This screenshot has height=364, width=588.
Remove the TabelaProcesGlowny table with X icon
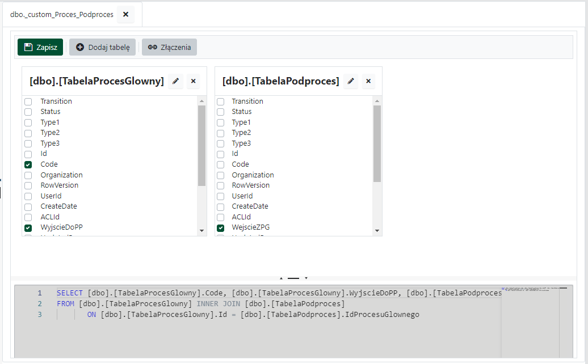click(x=193, y=82)
